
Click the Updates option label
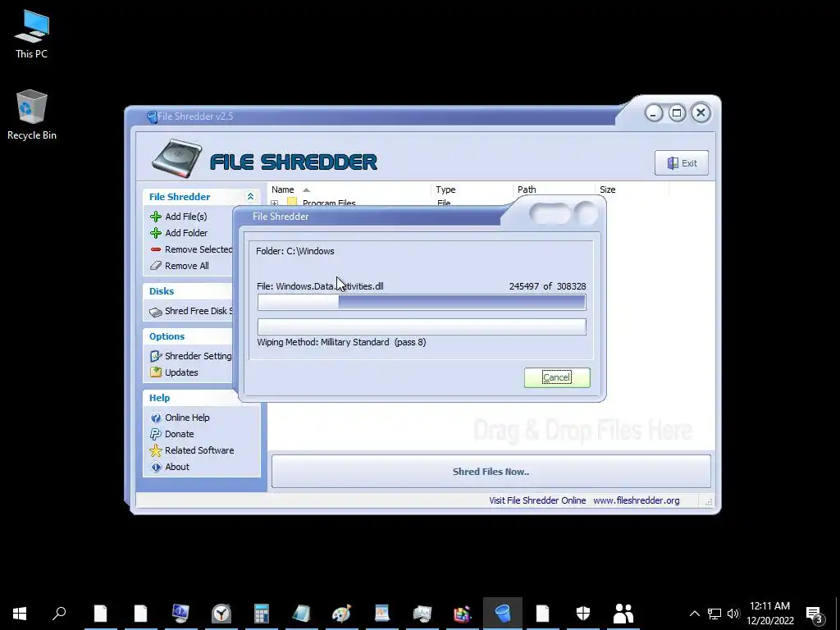tap(181, 372)
